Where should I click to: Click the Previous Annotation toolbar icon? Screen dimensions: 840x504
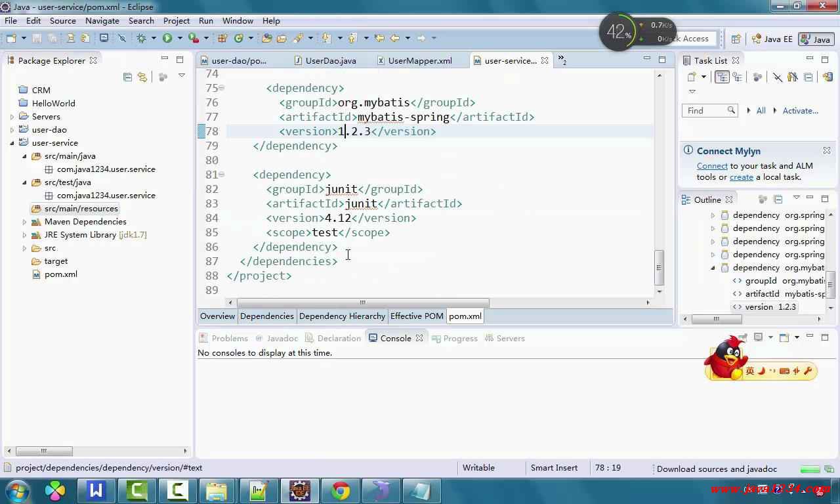pos(352,38)
